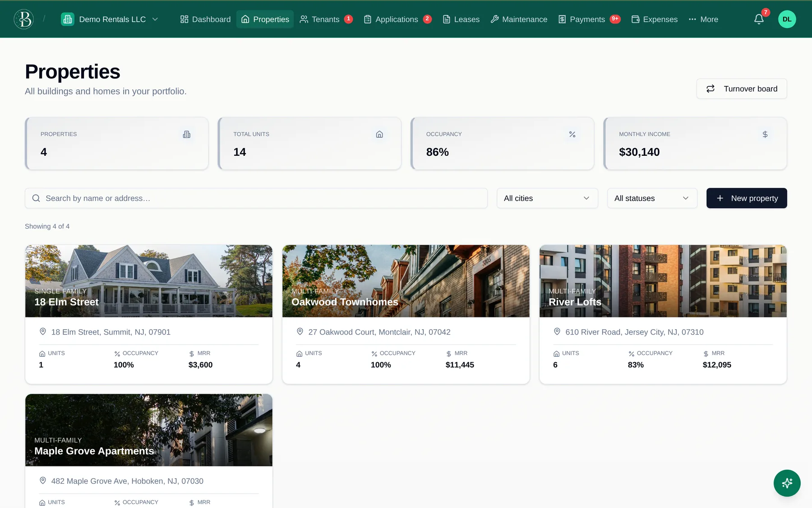Open the 18 Elm Street property photo
812x508 pixels.
pos(149,281)
